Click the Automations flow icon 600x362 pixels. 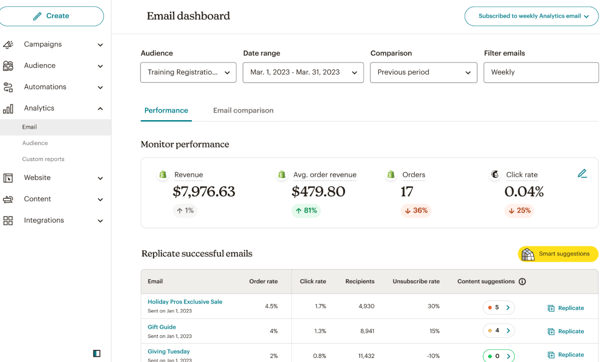coord(8,87)
